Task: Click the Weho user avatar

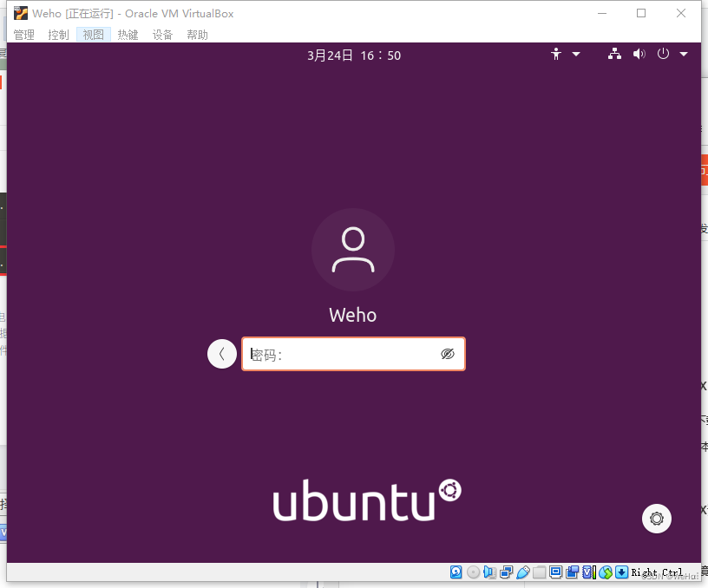Action: pos(353,250)
